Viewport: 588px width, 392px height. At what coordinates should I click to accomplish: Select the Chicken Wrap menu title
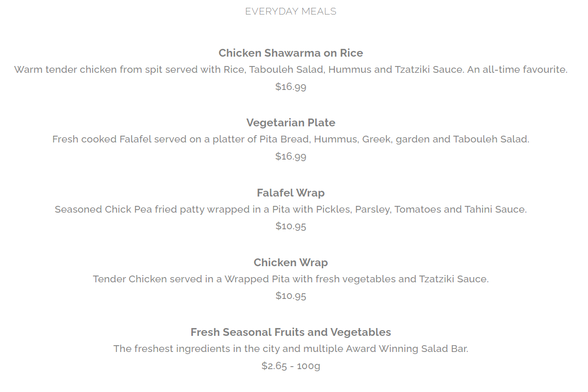pyautogui.click(x=291, y=263)
